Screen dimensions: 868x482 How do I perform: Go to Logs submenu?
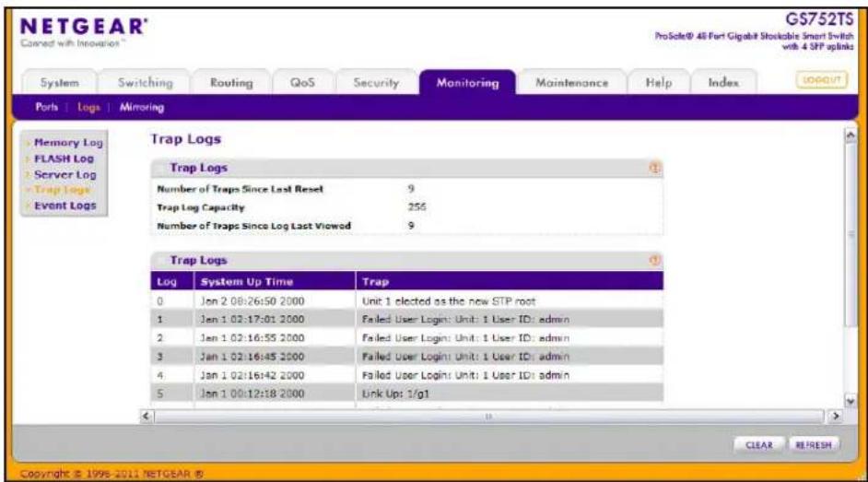(88, 107)
